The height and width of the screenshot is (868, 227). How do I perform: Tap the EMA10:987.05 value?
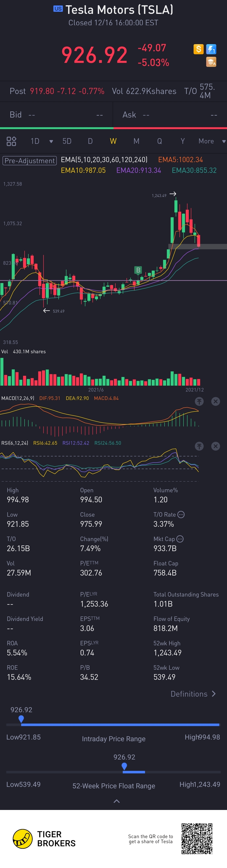click(x=83, y=171)
